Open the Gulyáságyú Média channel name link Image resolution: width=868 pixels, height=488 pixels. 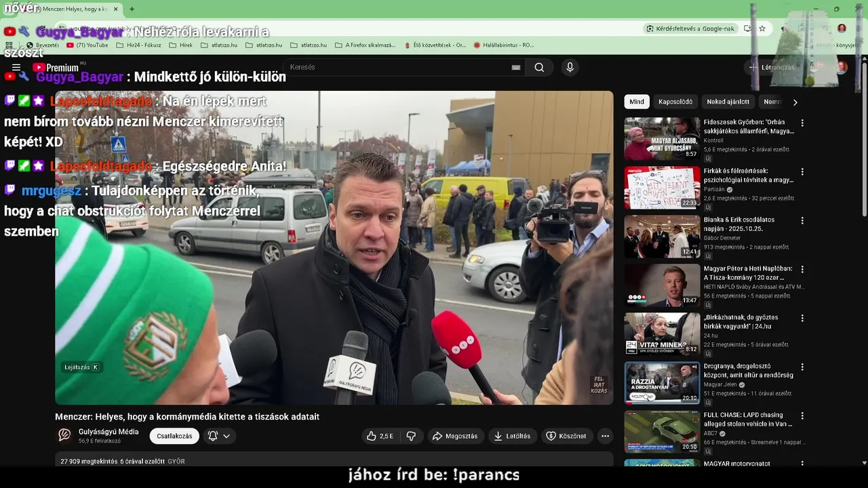point(108,432)
